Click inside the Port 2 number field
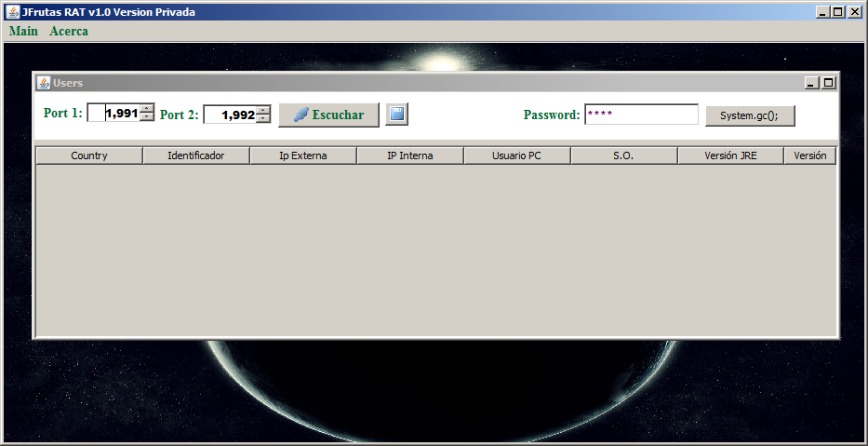Image resolution: width=868 pixels, height=446 pixels. point(230,115)
